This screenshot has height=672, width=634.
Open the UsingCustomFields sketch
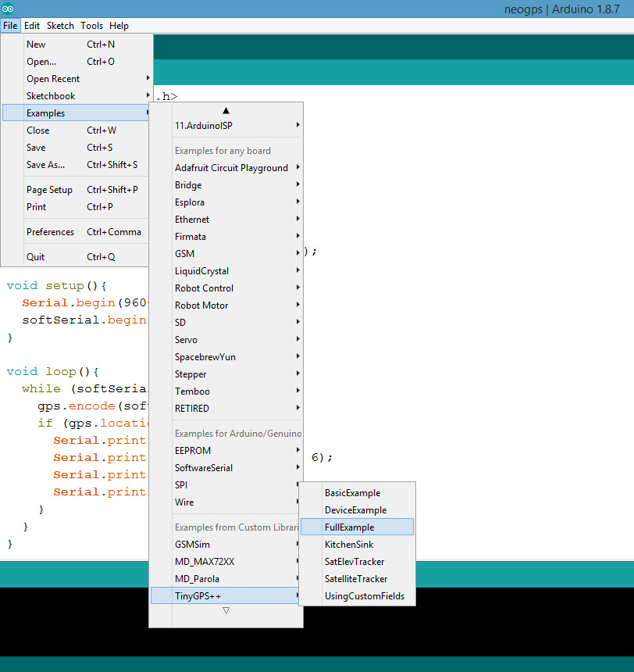(358, 595)
